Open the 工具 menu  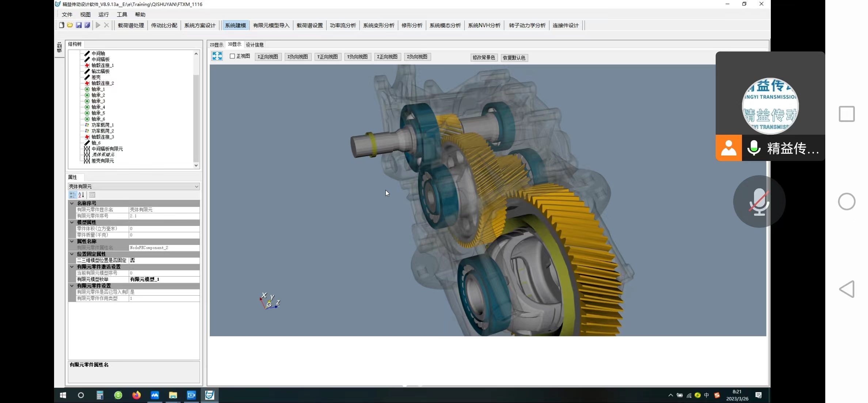(x=122, y=15)
